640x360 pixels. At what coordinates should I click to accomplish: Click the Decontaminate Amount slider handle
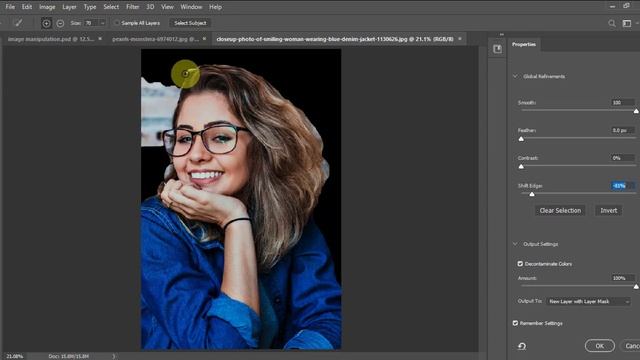pos(636,287)
